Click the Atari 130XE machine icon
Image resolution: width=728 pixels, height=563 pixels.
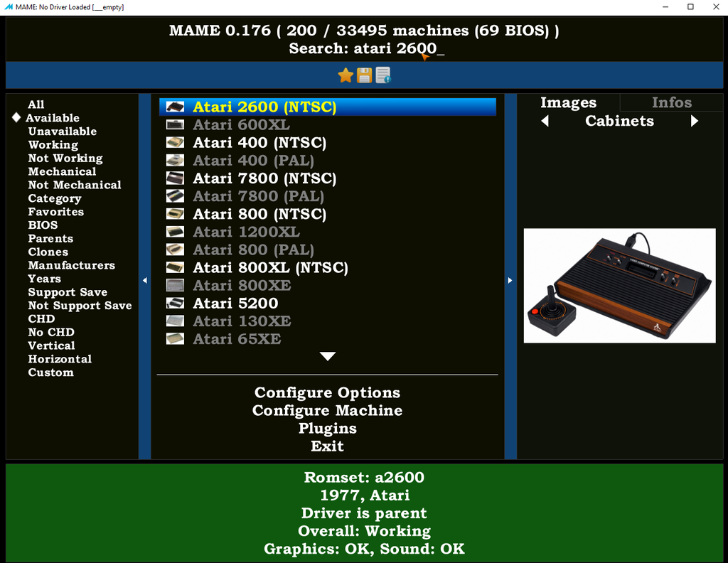pyautogui.click(x=175, y=321)
